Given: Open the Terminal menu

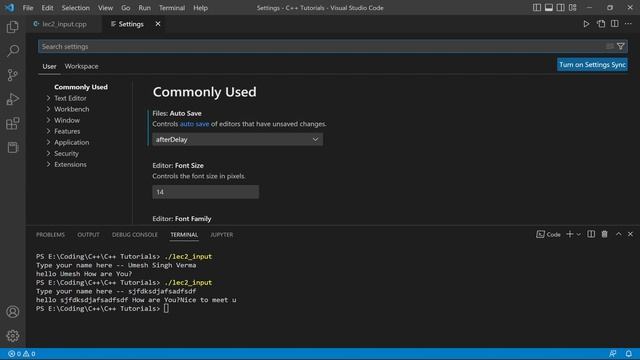Looking at the screenshot, I should pos(172,8).
